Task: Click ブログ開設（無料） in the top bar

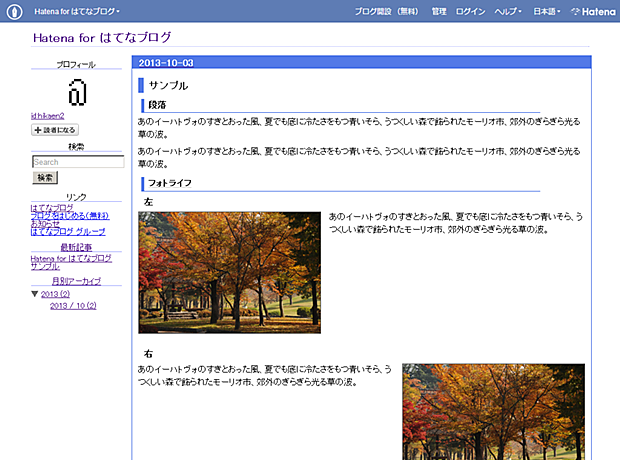Action: [386, 11]
